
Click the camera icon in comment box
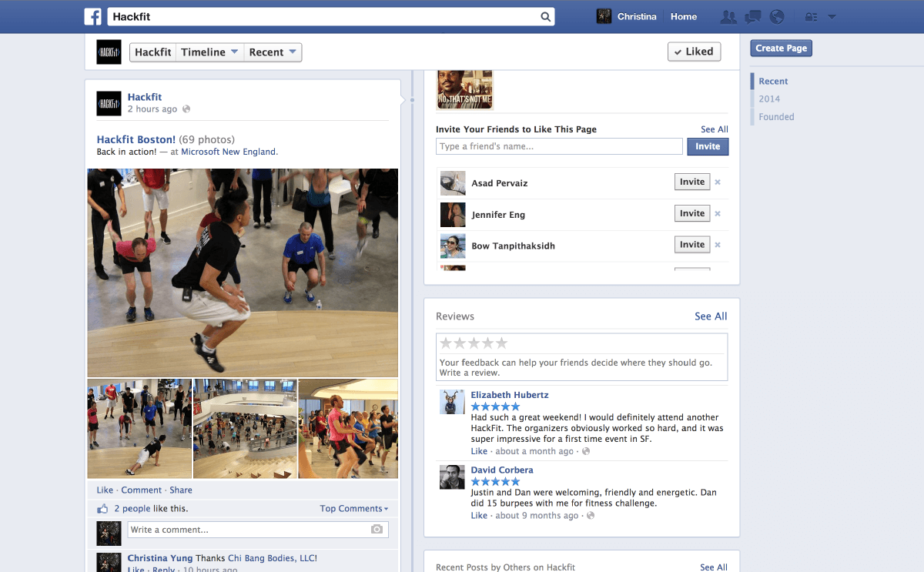pos(377,530)
